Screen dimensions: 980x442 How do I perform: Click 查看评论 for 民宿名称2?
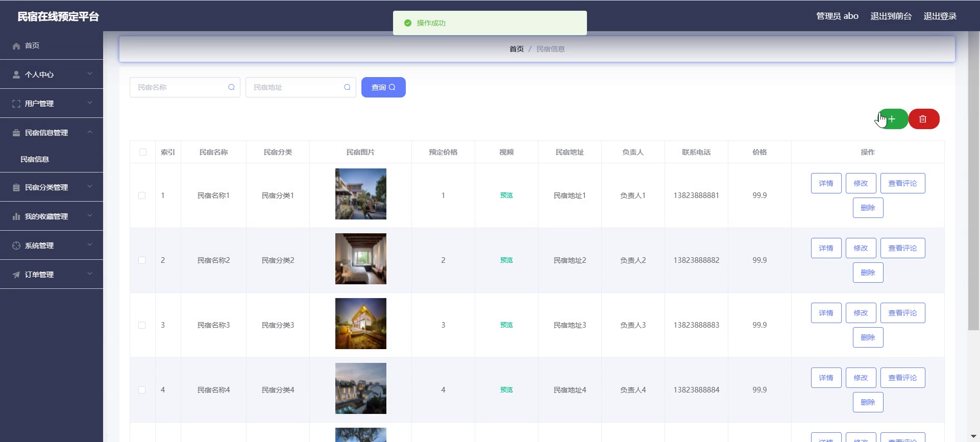pyautogui.click(x=902, y=248)
